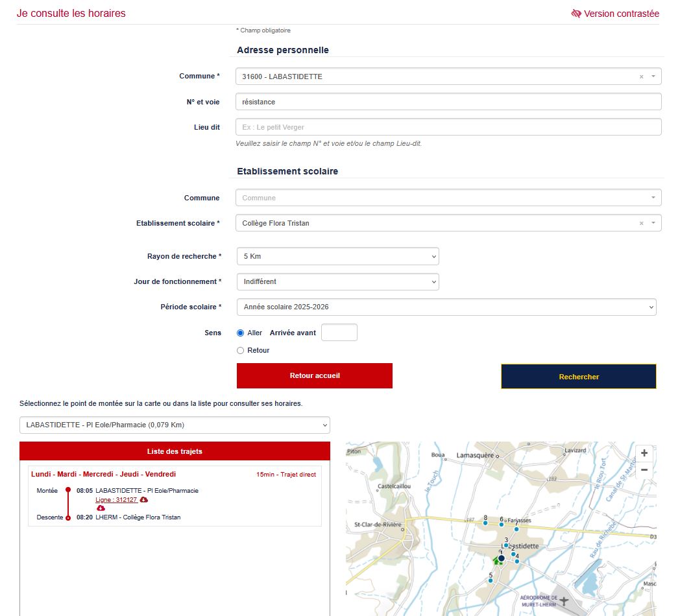
Task: Click the Version contrastée link text
Action: 621,14
